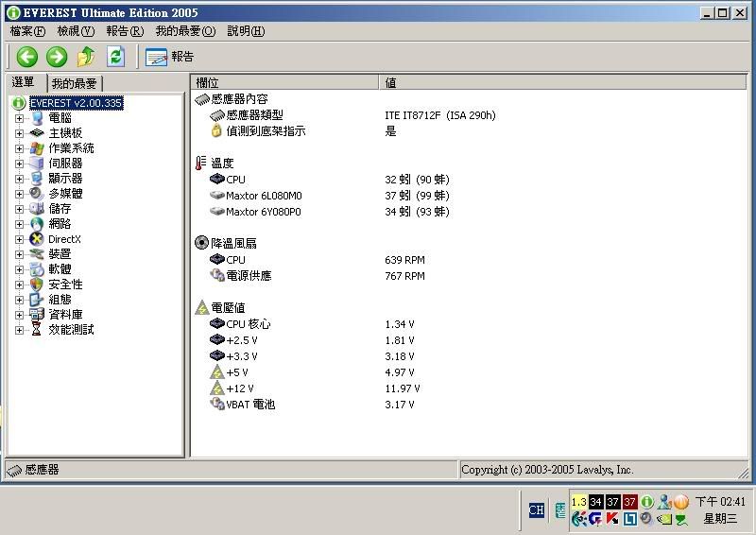Image resolution: width=756 pixels, height=535 pixels.
Task: Open the 報告 report wizard
Action: coord(169,57)
